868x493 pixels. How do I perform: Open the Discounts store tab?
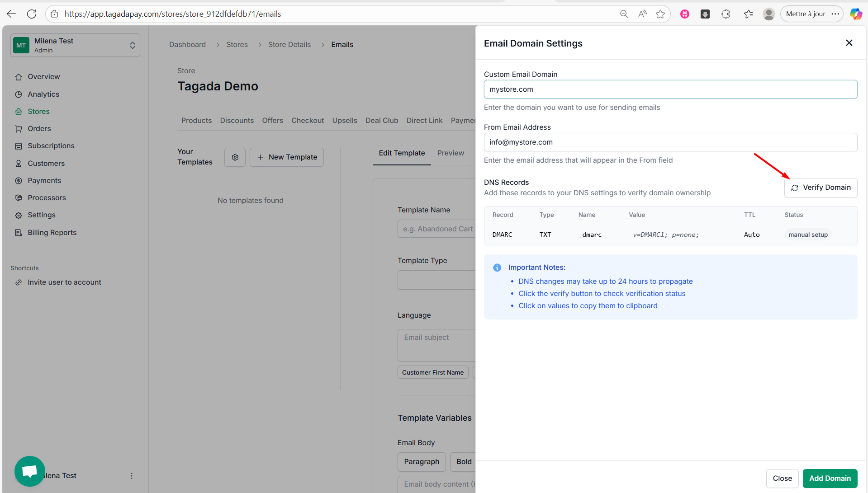pos(237,121)
